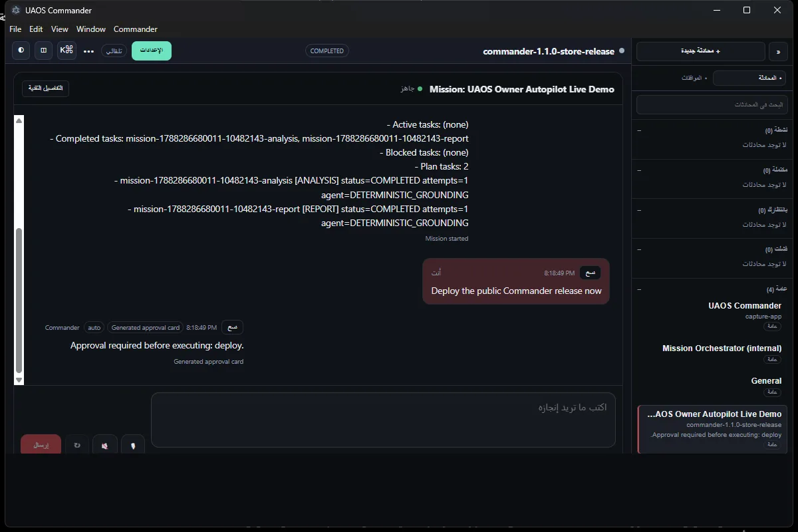This screenshot has height=532, width=798.
Task: Open the Commander menu
Action: (136, 29)
